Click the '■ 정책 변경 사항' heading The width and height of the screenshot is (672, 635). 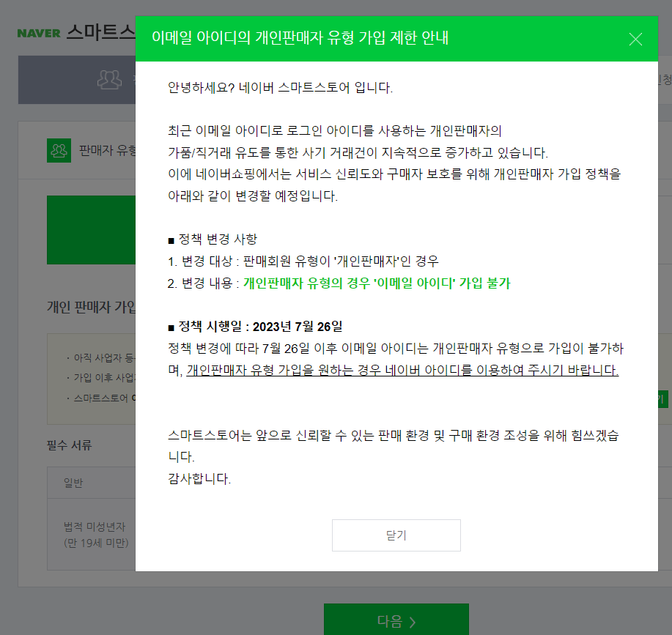point(212,239)
